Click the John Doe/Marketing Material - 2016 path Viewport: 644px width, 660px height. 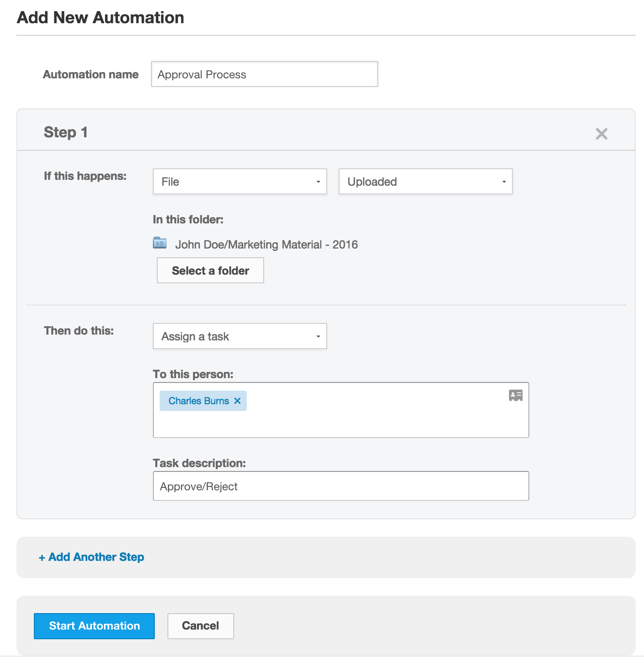tap(266, 245)
